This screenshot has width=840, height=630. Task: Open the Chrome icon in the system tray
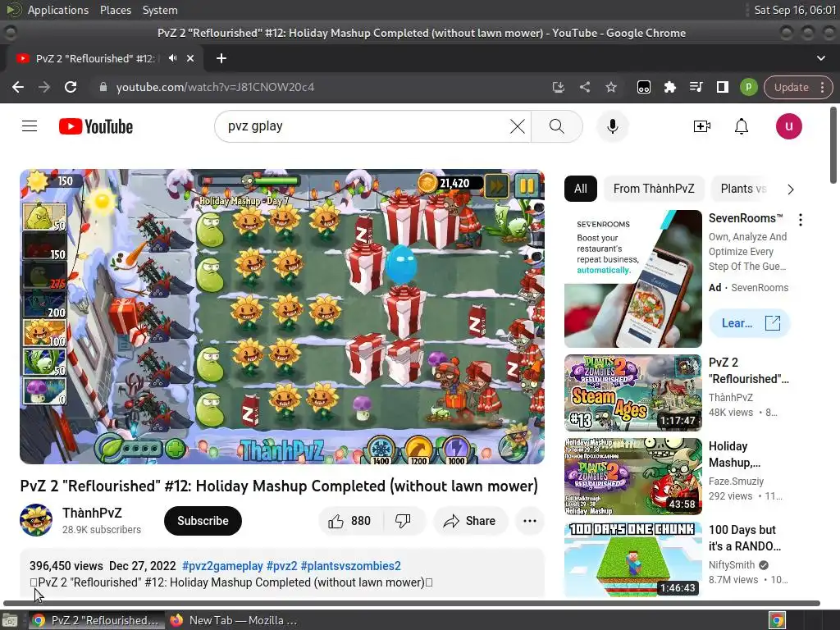pos(777,620)
